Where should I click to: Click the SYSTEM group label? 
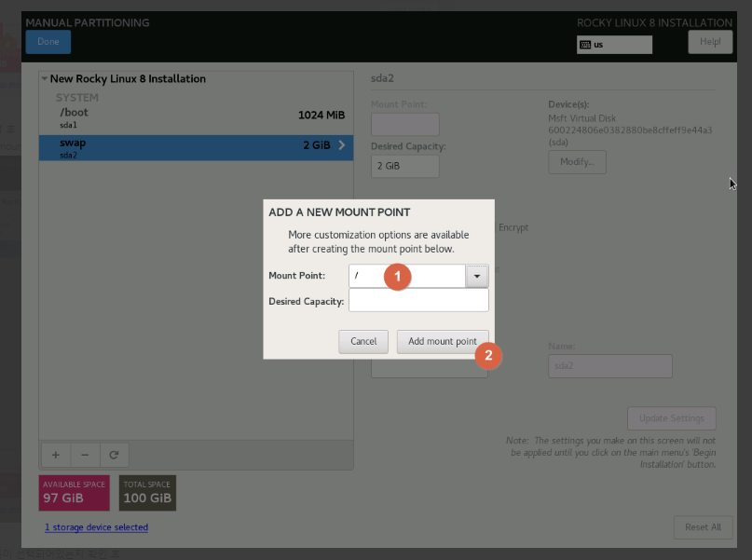77,97
